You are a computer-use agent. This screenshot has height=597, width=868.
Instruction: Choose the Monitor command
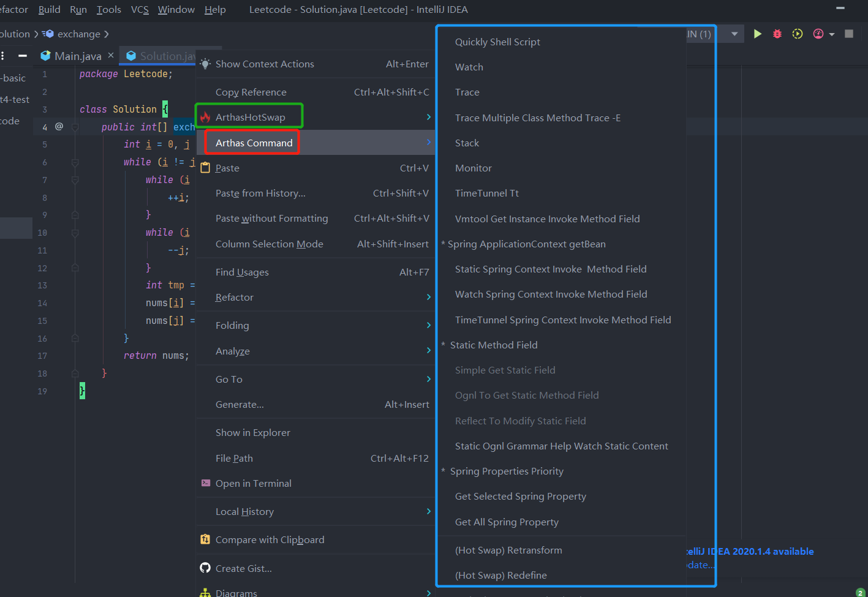(562, 168)
